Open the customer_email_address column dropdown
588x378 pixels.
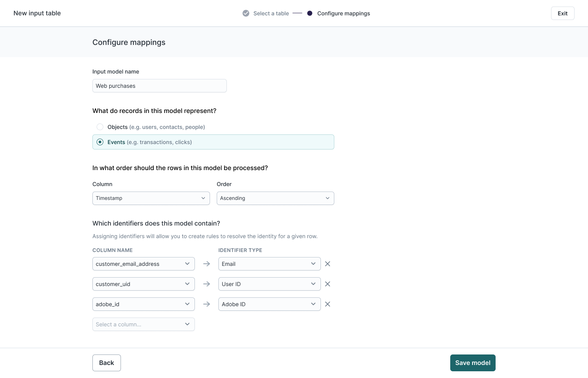pos(143,264)
